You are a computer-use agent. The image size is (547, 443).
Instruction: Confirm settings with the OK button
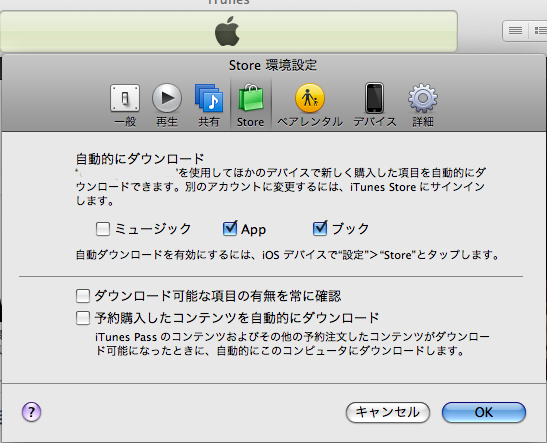click(x=484, y=412)
